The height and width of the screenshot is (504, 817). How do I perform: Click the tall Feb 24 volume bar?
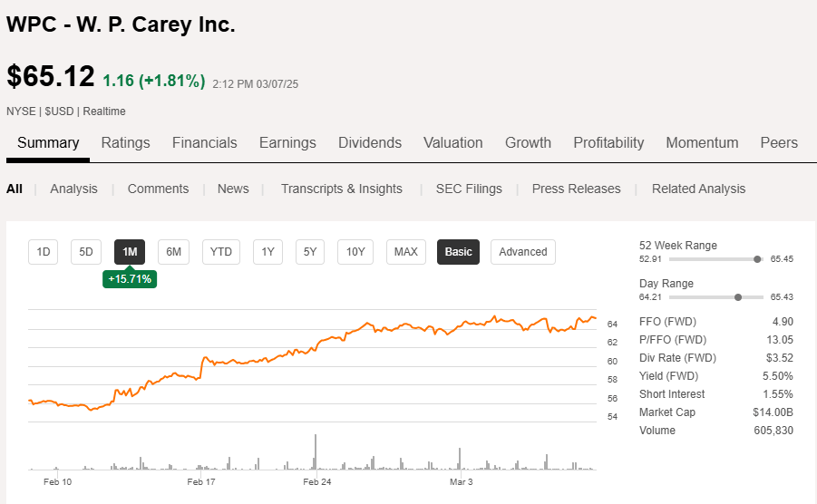(x=316, y=451)
